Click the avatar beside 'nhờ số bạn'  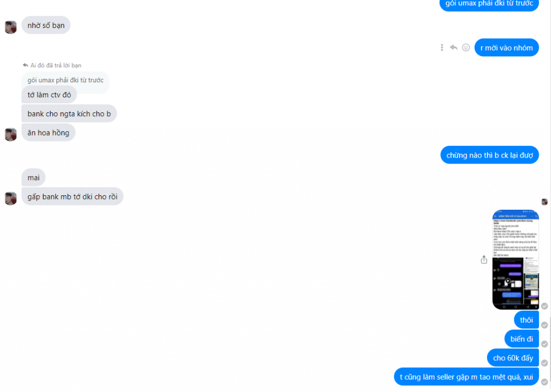[11, 27]
